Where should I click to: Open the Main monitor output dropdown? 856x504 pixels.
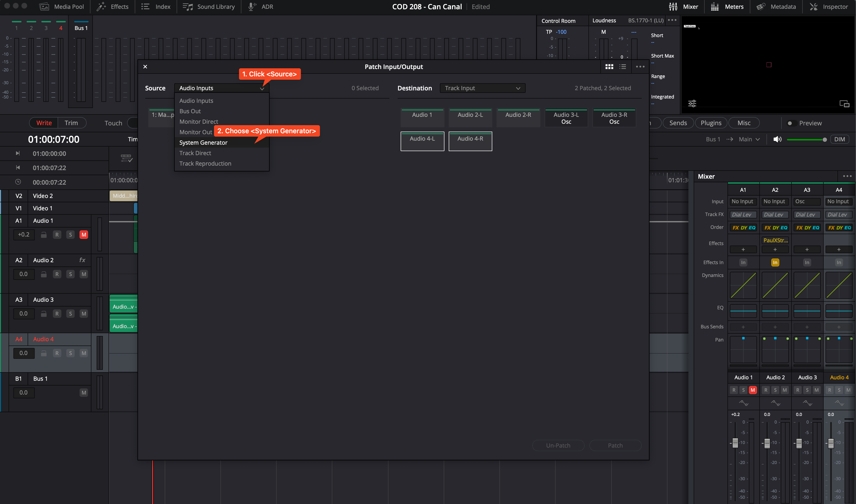[x=749, y=139]
